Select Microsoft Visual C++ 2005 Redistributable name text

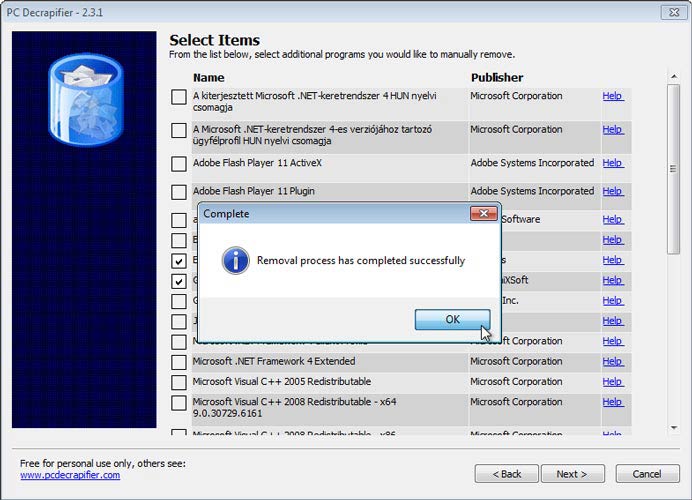click(282, 381)
